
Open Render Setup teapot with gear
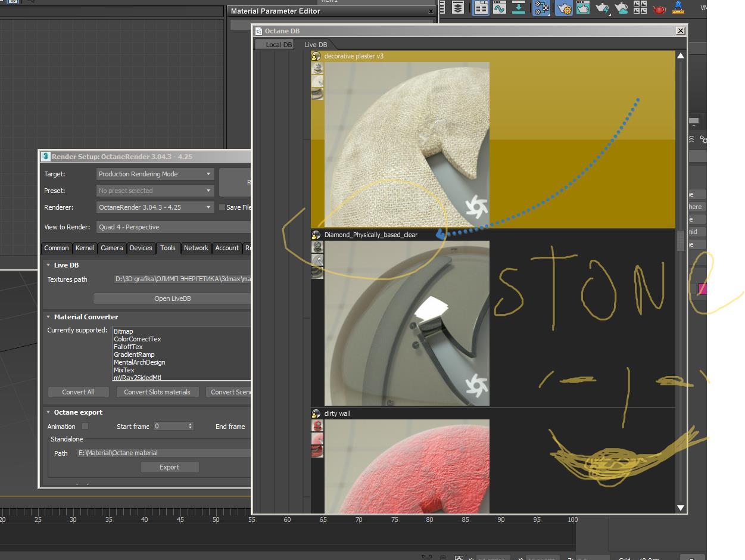tap(563, 8)
